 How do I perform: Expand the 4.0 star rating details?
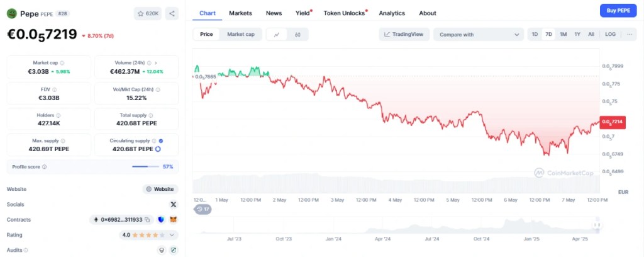click(x=174, y=235)
